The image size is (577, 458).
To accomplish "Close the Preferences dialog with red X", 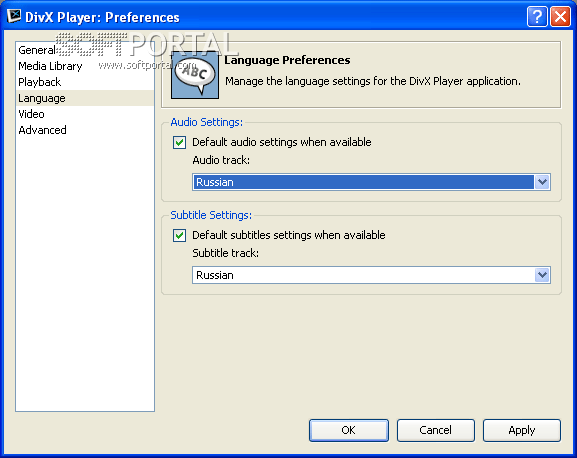I will 560,17.
